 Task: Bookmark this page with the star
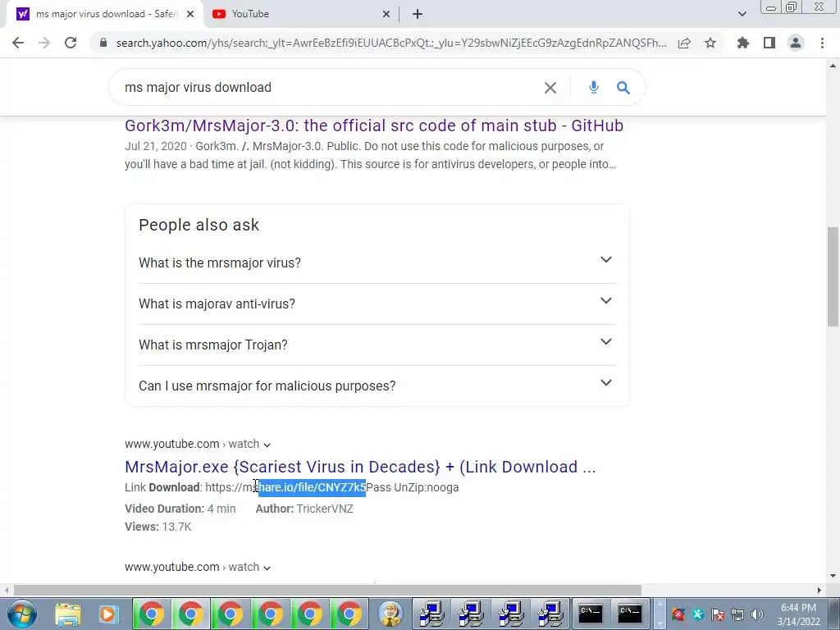(x=710, y=43)
